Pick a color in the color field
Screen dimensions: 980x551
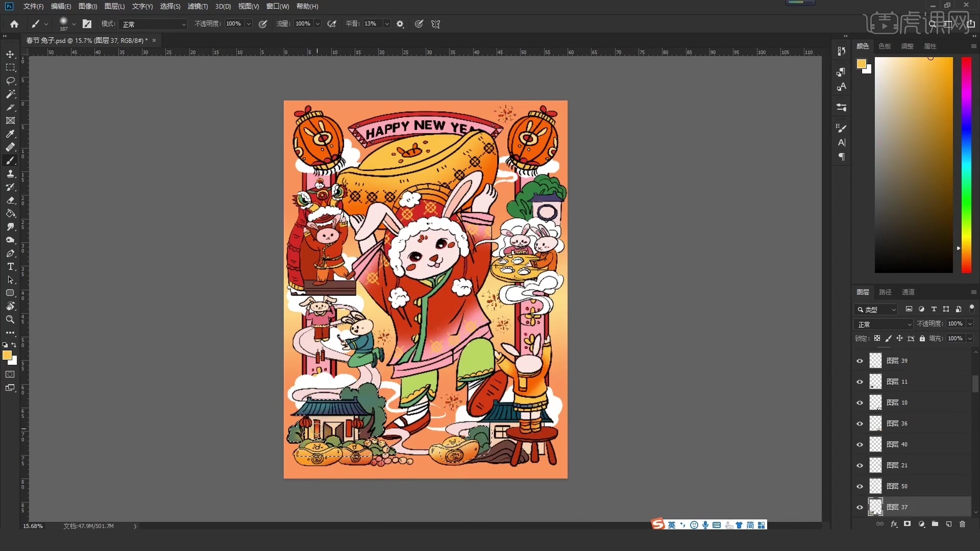[x=914, y=165]
